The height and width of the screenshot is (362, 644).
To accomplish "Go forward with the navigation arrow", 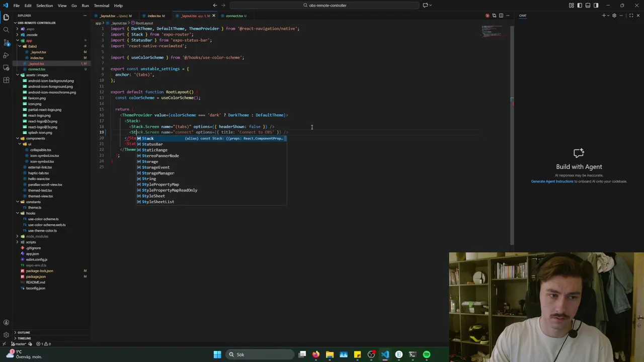I will (x=223, y=5).
